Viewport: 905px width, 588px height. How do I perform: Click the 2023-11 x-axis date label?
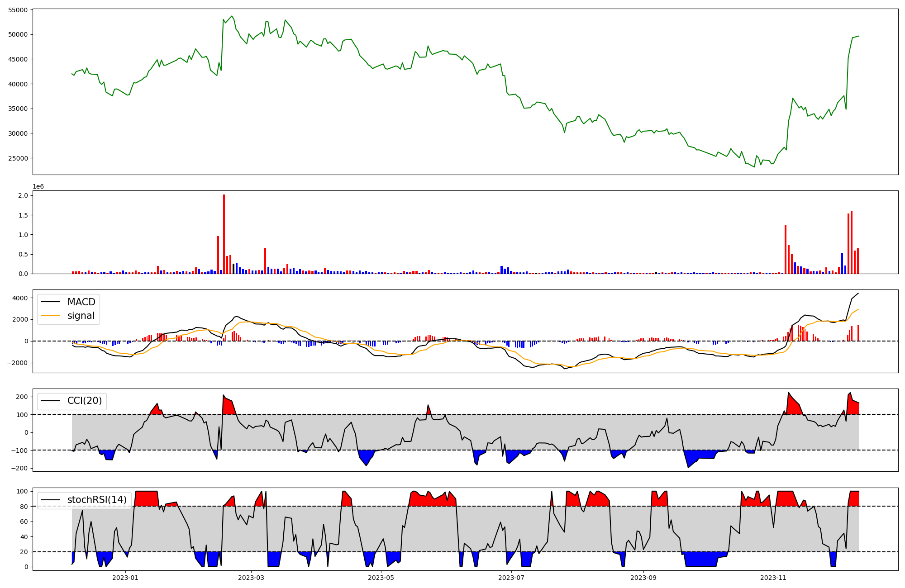tap(773, 578)
